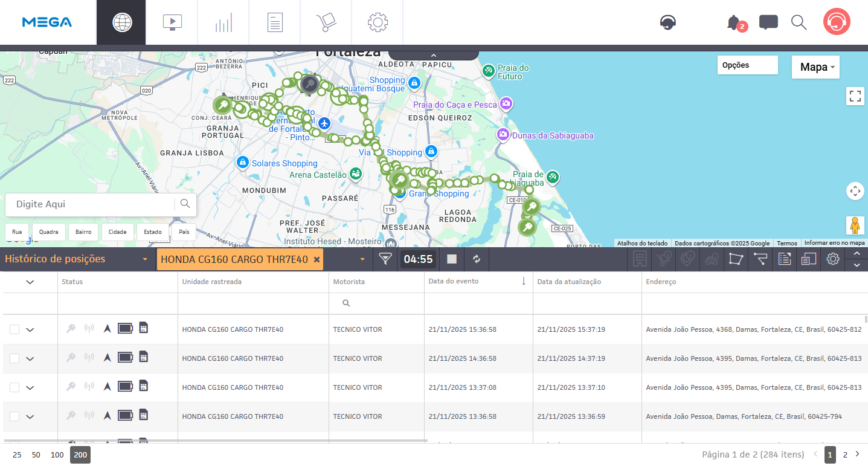The height and width of the screenshot is (466, 868).
Task: Click the refresh arrows icon
Action: click(x=477, y=259)
